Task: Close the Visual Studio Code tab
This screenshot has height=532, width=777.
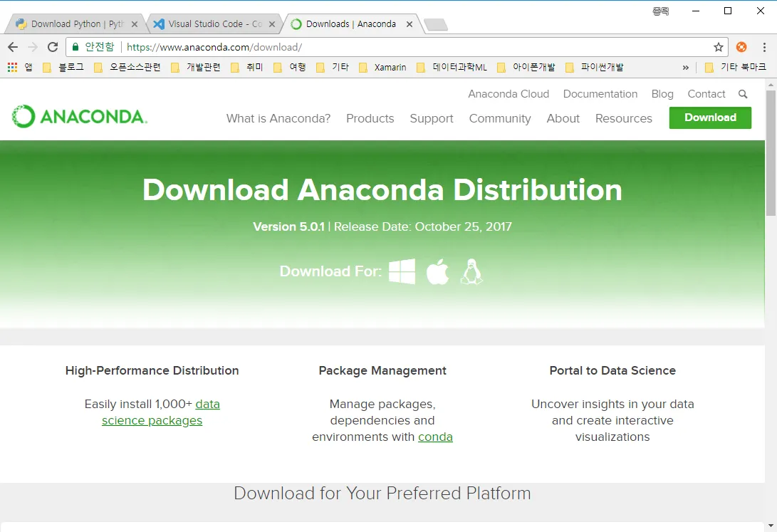Action: point(271,24)
